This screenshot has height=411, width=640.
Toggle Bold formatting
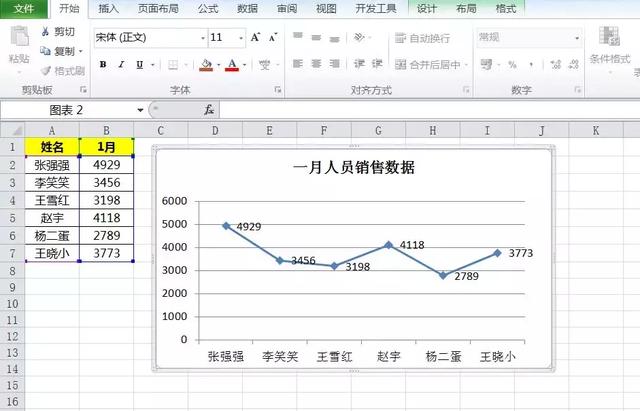tap(103, 64)
